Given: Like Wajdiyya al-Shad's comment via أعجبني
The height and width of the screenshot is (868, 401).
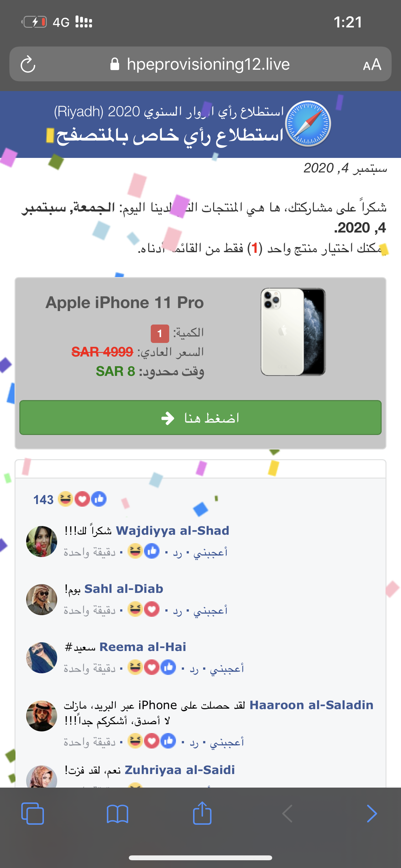Looking at the screenshot, I should (210, 552).
